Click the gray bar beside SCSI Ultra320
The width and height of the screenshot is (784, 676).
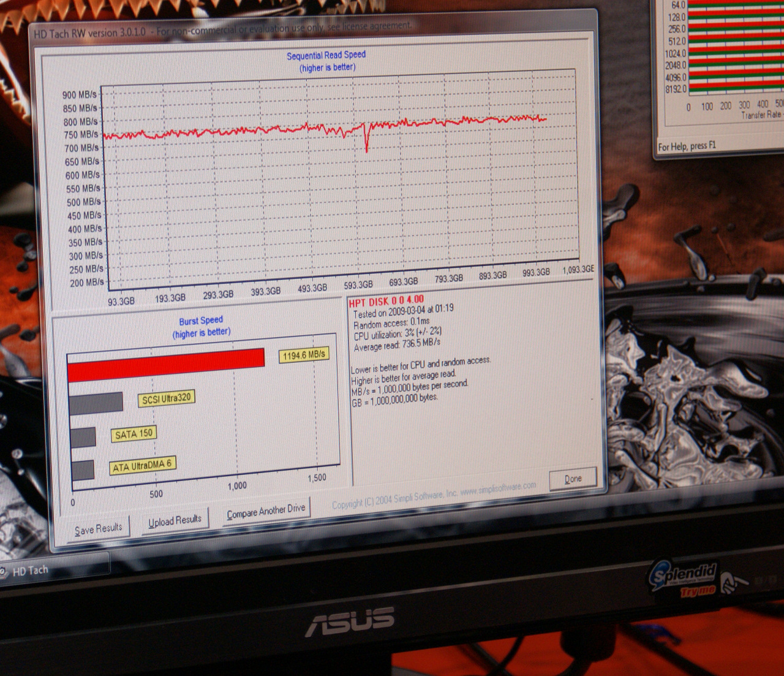click(96, 403)
